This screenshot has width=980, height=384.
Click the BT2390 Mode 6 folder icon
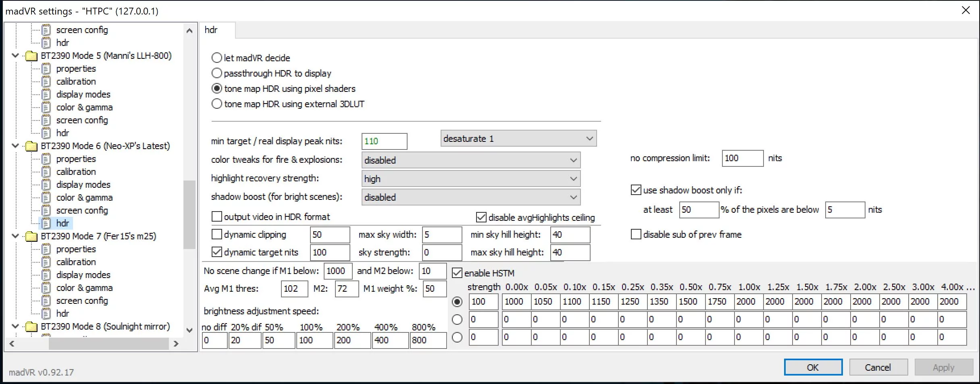pos(31,146)
